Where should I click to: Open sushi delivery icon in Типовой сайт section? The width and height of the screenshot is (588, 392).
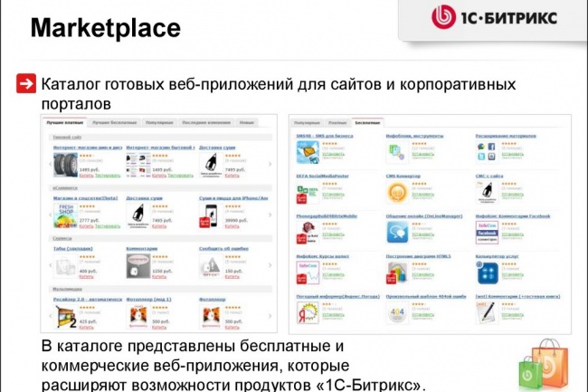tap(211, 165)
